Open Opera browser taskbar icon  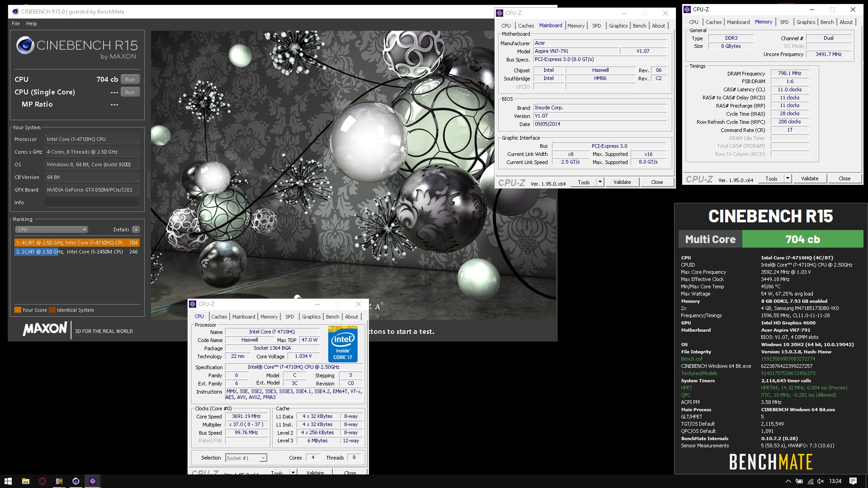42,481
